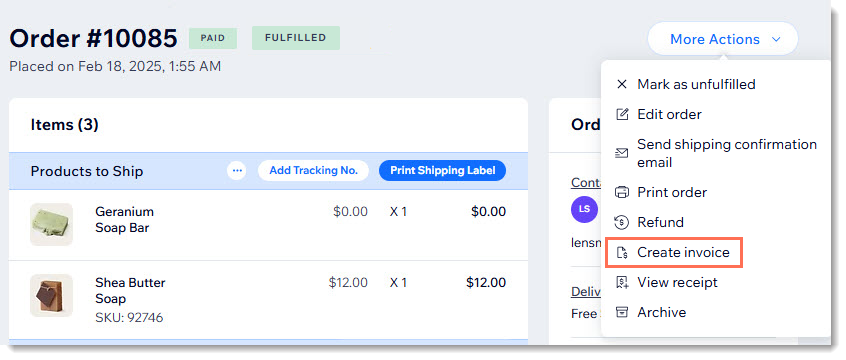The image size is (846, 360).
Task: Click the Add Tracking No. button
Action: (x=313, y=171)
